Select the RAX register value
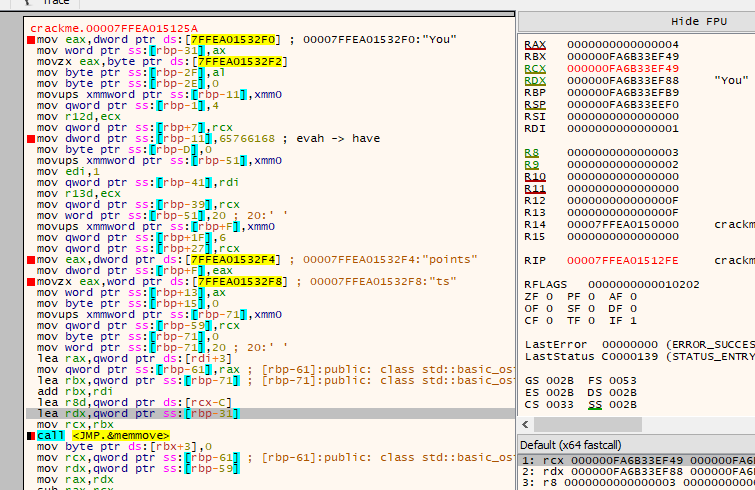Screen dimensions: 755x490 click(x=623, y=45)
